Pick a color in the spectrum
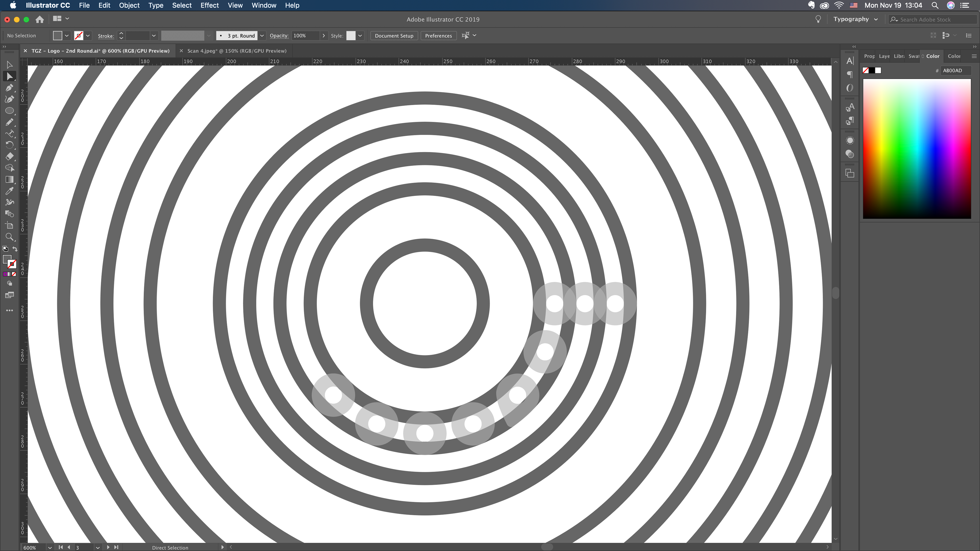Viewport: 980px width, 551px height. coord(917,149)
